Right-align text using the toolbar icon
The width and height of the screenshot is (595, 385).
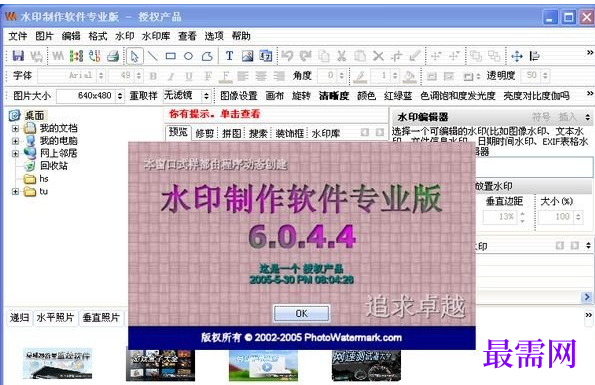279,76
